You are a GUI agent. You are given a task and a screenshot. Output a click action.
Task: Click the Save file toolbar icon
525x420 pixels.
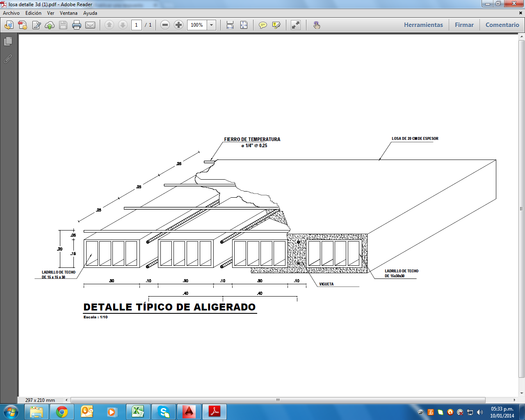(63, 25)
